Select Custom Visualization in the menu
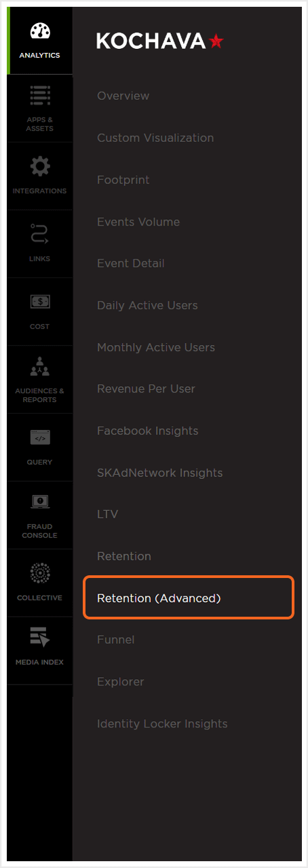This screenshot has height=868, width=308. click(x=155, y=138)
